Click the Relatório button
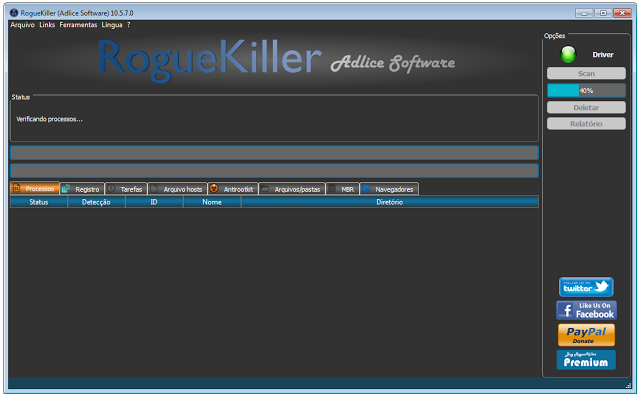This screenshot has width=640, height=399. 586,124
